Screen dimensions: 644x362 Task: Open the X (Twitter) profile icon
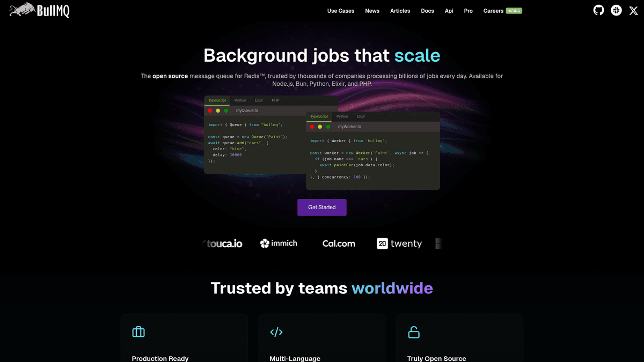coord(633,10)
